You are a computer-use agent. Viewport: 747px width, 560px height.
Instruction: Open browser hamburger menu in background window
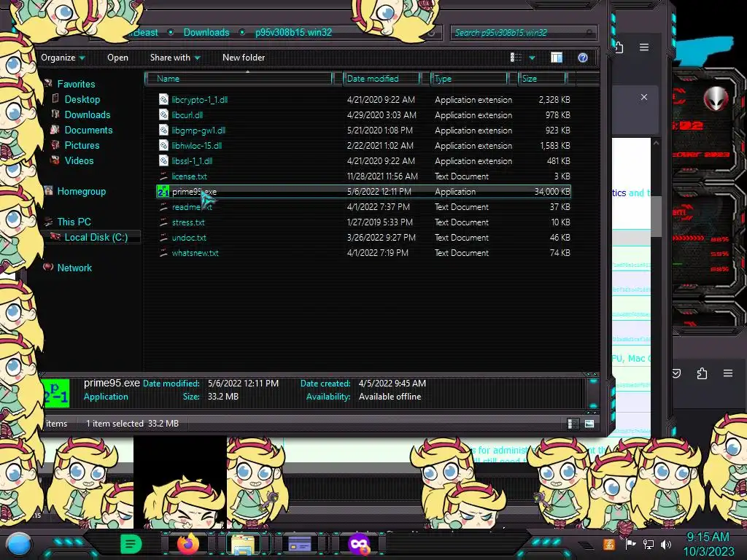[x=644, y=47]
